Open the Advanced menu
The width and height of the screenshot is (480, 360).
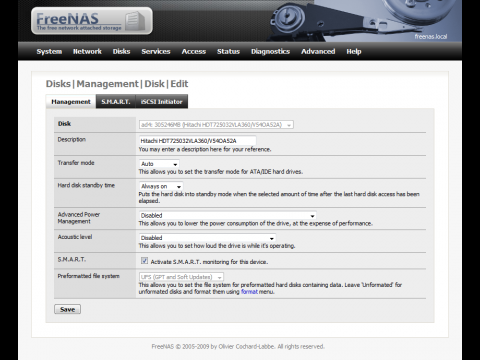(x=318, y=52)
